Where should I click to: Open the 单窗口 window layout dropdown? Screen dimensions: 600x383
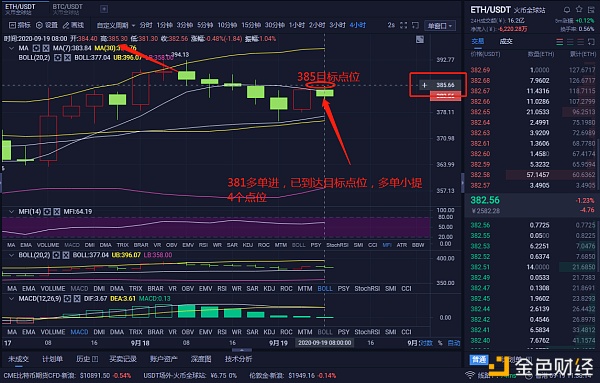pyautogui.click(x=440, y=26)
